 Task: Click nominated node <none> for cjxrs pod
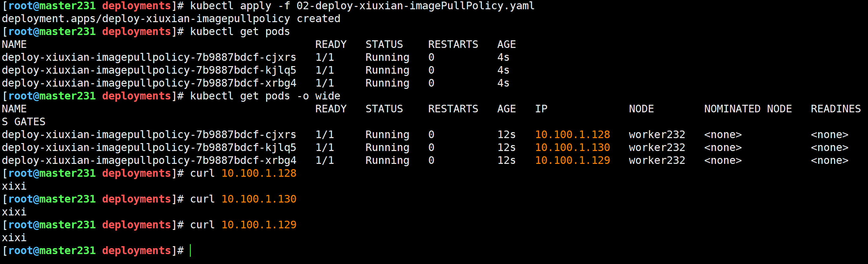(723, 135)
